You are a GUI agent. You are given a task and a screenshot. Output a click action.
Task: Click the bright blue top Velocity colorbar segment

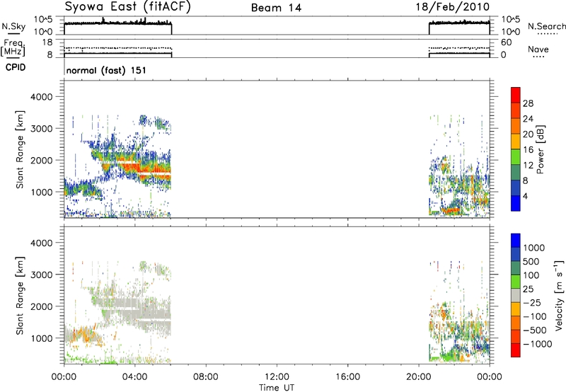click(516, 241)
